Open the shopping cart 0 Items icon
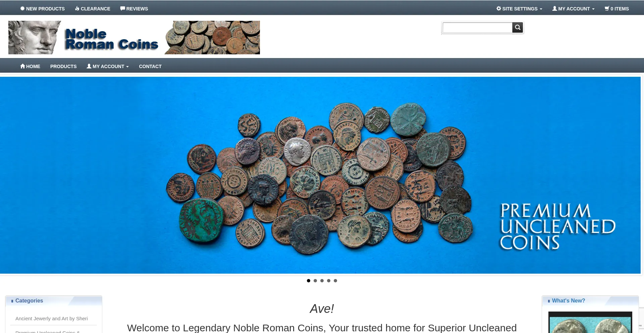The width and height of the screenshot is (644, 333). pos(607,9)
